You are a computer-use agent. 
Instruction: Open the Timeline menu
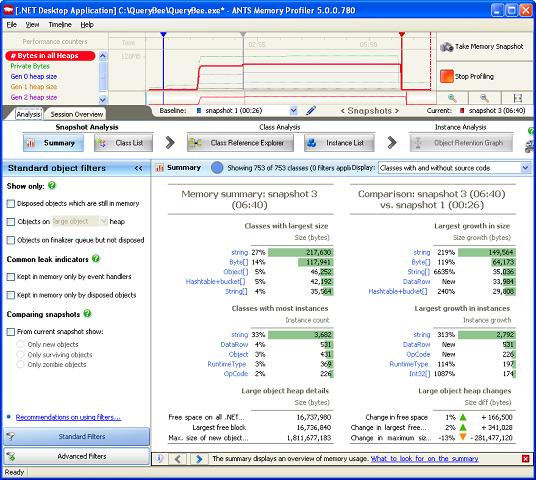pos(60,25)
